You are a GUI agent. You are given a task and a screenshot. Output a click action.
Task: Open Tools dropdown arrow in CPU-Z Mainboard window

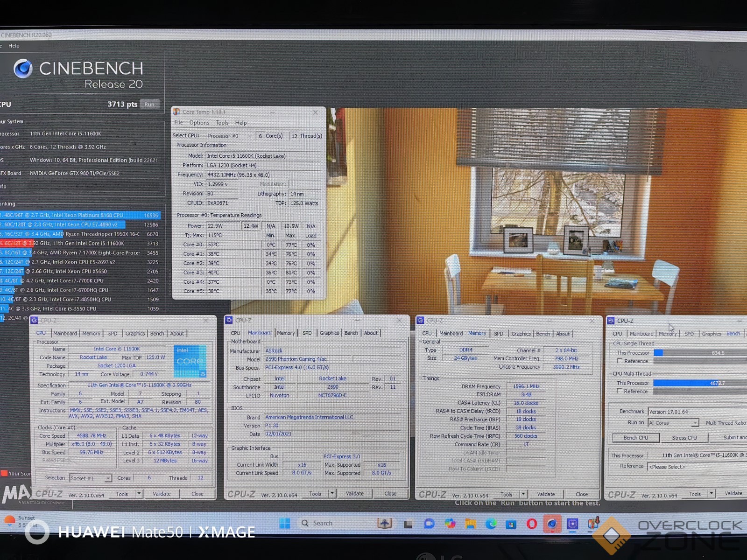coord(332,493)
